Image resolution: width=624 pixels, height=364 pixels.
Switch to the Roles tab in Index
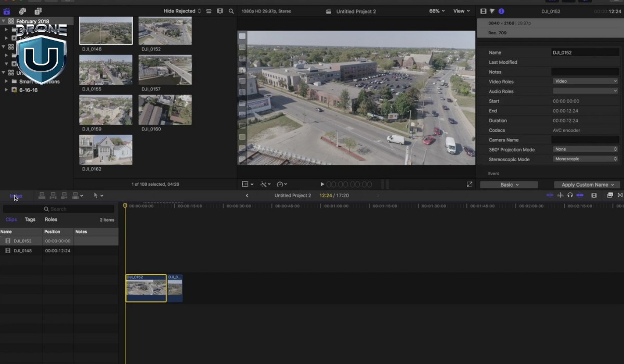(51, 219)
